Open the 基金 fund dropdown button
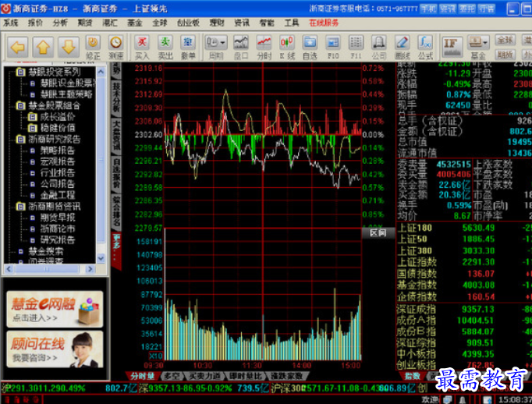The height and width of the screenshot is (404, 532). (478, 47)
